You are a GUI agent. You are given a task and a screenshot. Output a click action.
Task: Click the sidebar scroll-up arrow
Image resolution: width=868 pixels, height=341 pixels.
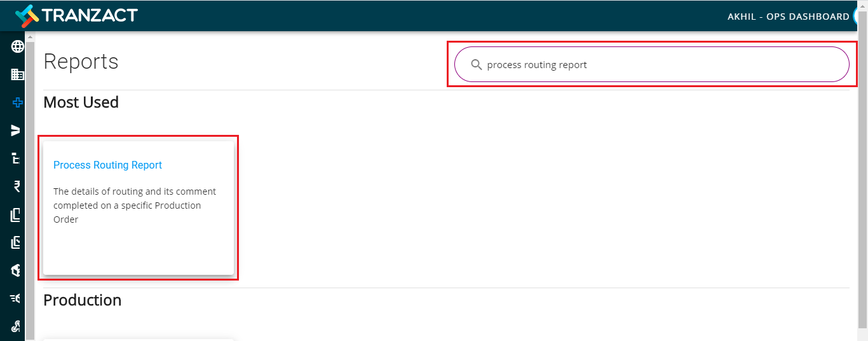[x=30, y=37]
